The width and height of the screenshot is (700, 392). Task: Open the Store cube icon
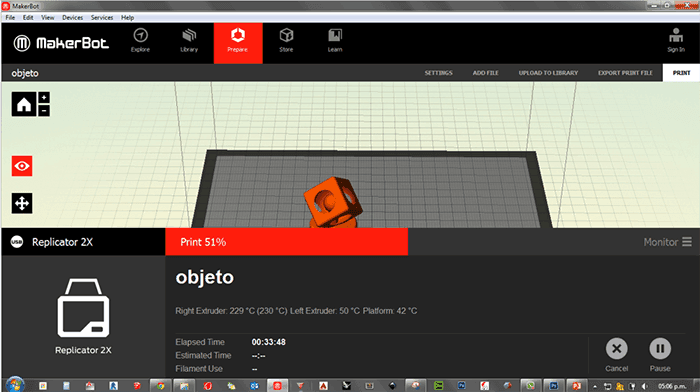286,36
